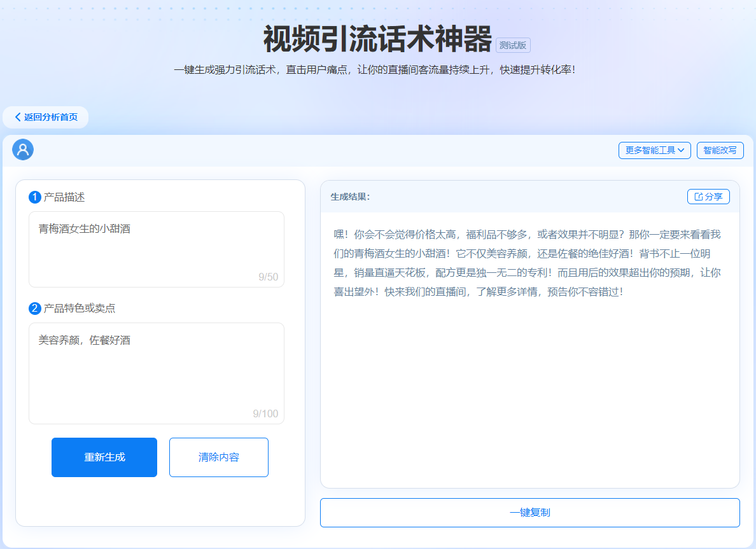Click the back chevron beside 返回分析首页

(18, 117)
